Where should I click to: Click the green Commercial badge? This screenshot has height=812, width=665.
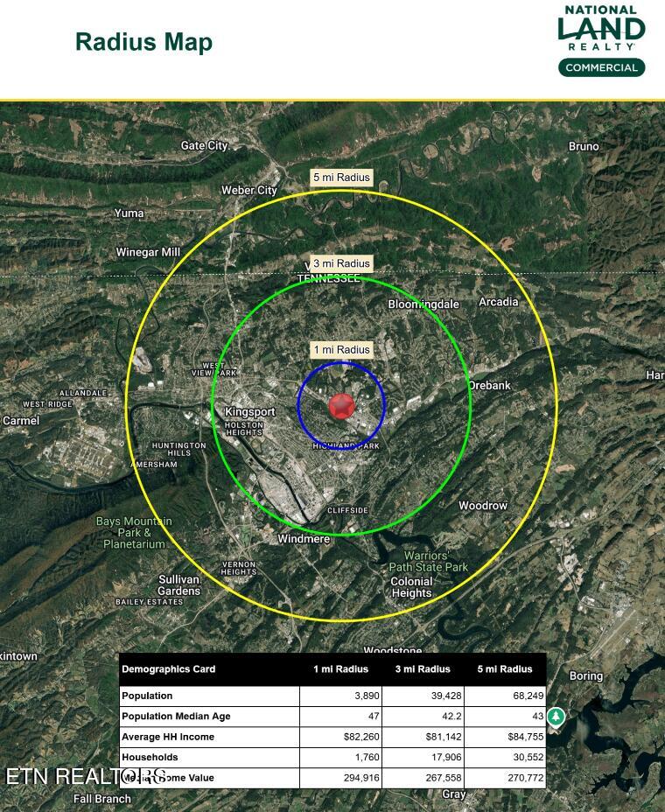(x=601, y=67)
